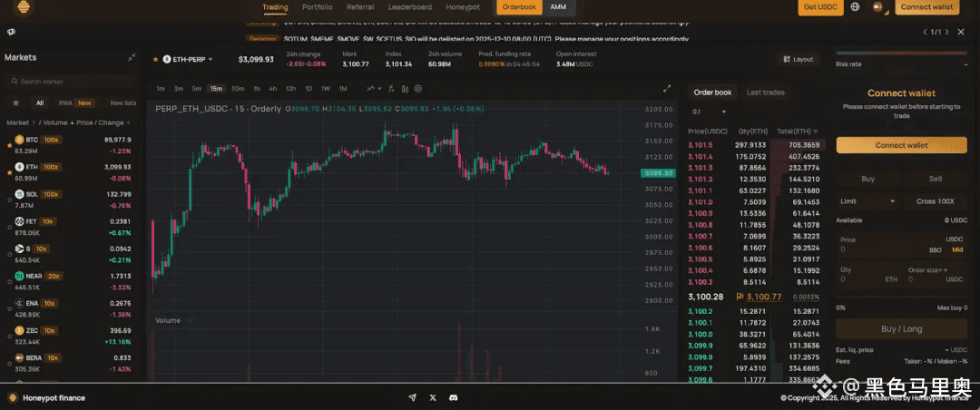Select the 1h chart timeframe
Image resolution: width=980 pixels, height=410 pixels.
pyautogui.click(x=256, y=89)
